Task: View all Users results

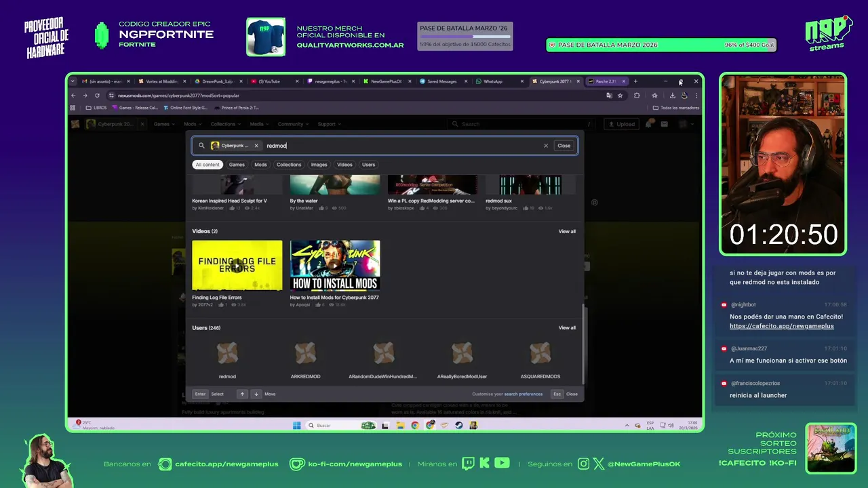Action: [567, 328]
